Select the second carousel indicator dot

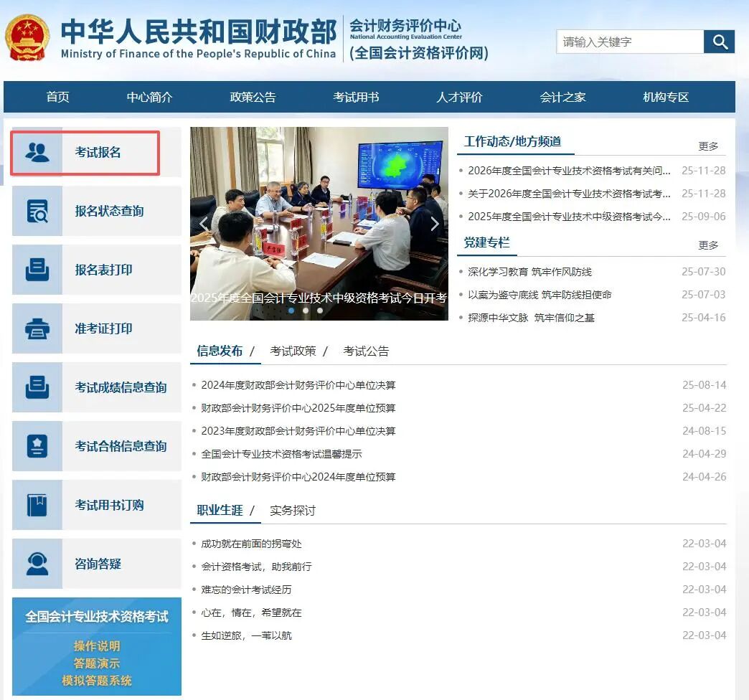point(306,311)
